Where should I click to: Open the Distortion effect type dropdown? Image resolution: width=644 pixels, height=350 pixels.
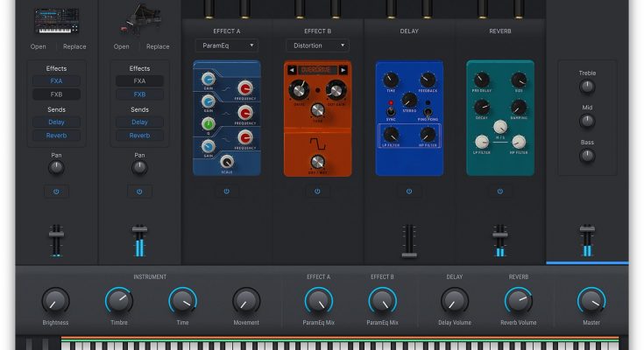[x=317, y=45]
